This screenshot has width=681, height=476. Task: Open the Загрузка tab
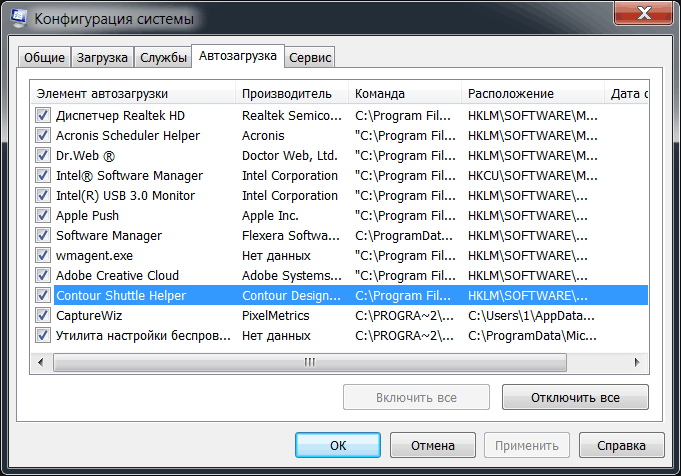[x=102, y=57]
